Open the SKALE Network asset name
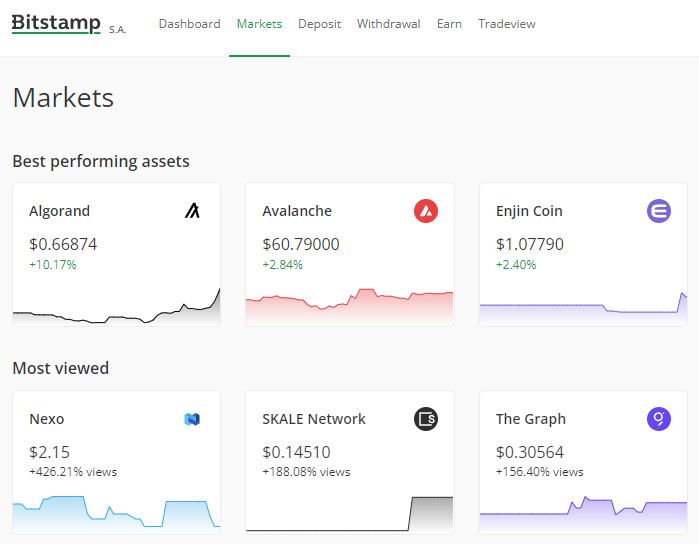The image size is (699, 544). 314,419
